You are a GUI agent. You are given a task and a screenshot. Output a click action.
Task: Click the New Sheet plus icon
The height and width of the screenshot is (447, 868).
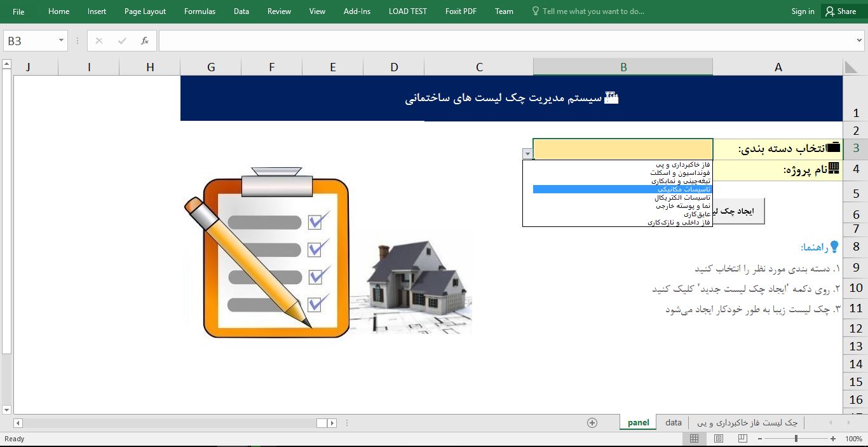592,422
